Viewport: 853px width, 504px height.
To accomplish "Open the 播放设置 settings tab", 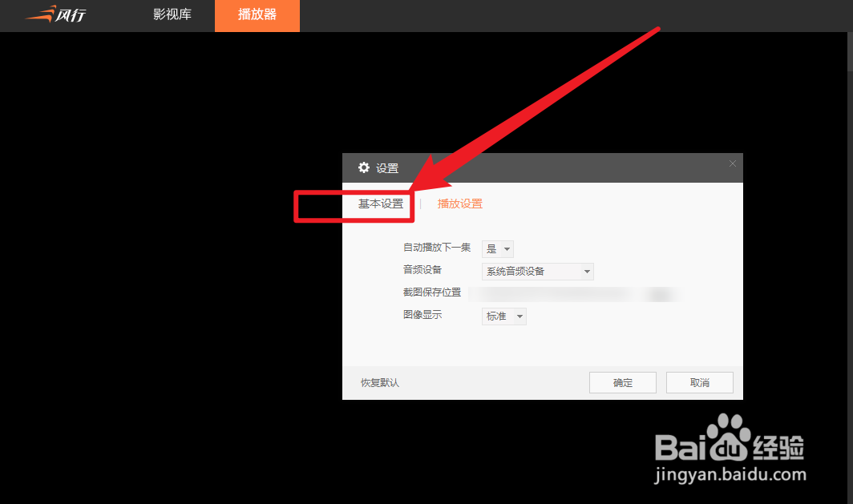I will click(459, 204).
